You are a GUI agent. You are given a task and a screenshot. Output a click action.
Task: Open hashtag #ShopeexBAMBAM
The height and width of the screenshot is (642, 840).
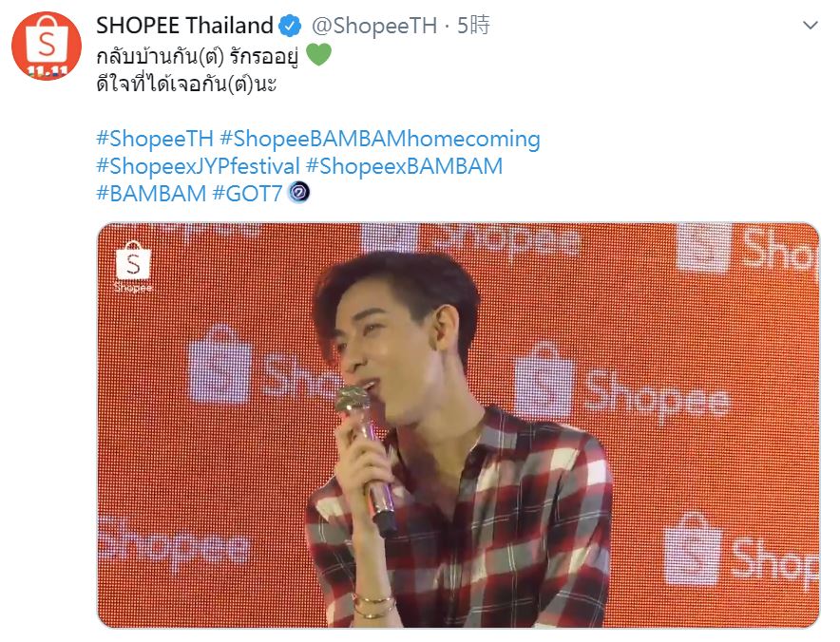coord(404,166)
